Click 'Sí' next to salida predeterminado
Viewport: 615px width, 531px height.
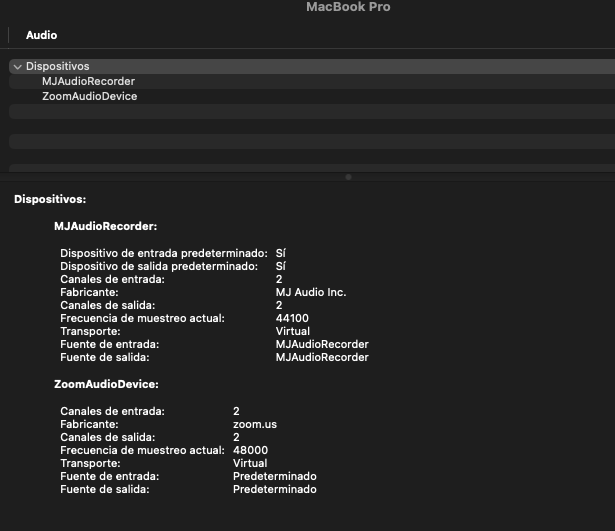tap(280, 266)
